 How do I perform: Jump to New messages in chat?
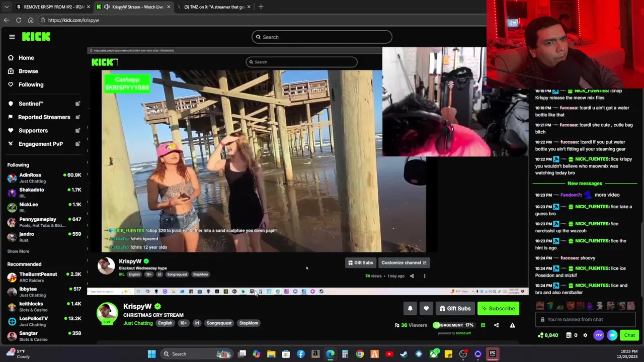pos(585,184)
